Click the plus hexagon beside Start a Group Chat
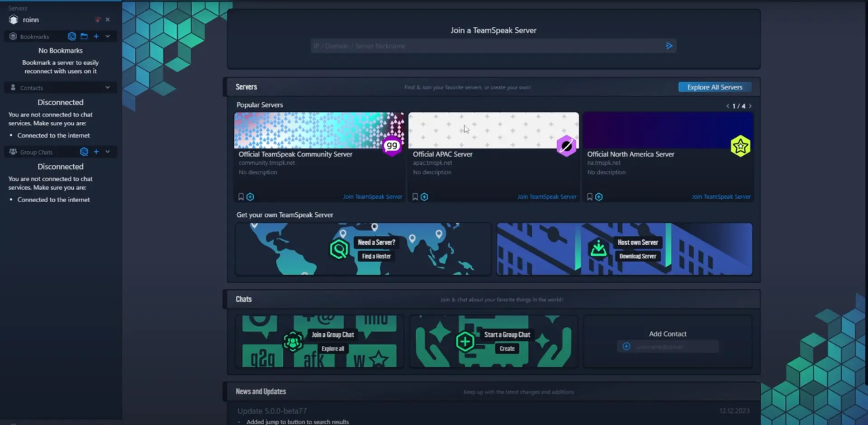 pyautogui.click(x=465, y=341)
